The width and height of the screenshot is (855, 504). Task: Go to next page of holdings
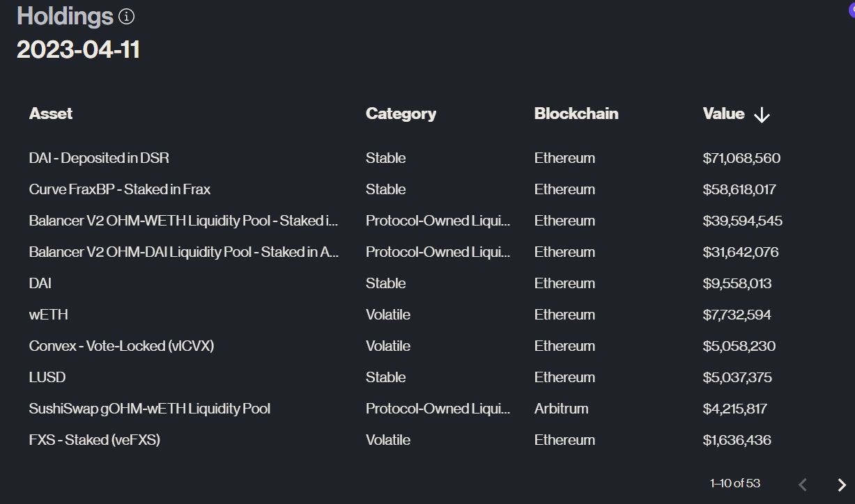coord(841,485)
